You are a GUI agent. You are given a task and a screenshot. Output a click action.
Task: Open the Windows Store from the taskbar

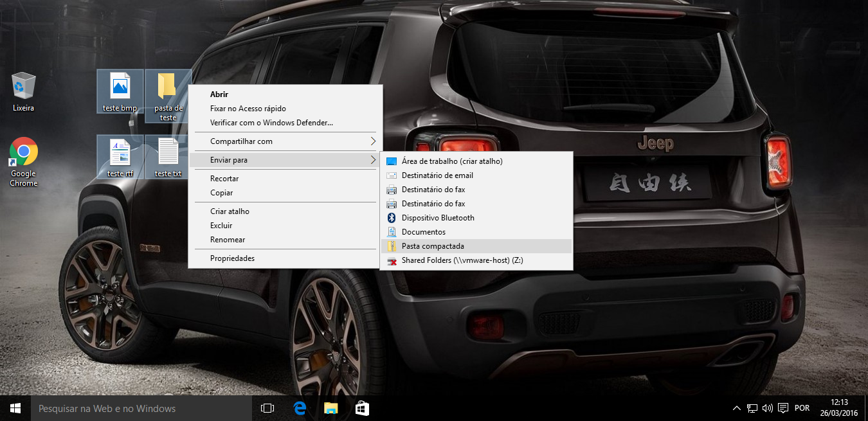361,408
